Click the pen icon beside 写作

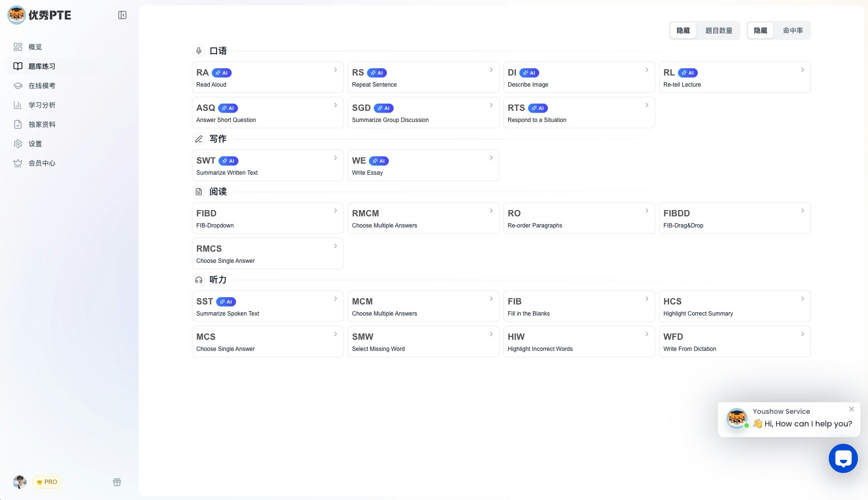pyautogui.click(x=199, y=139)
